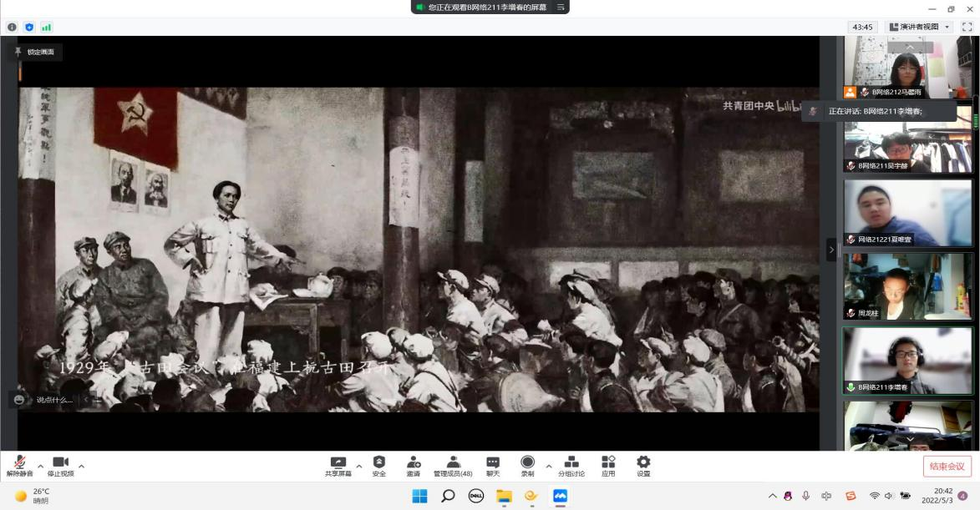Click the red 结束会议 end meeting button

coord(947,467)
